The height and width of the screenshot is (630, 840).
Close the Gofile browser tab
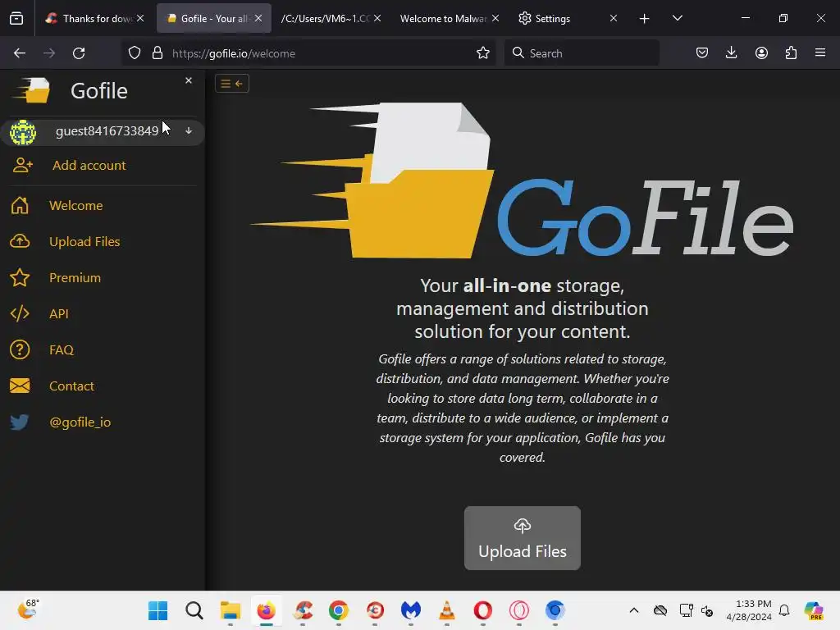point(258,18)
